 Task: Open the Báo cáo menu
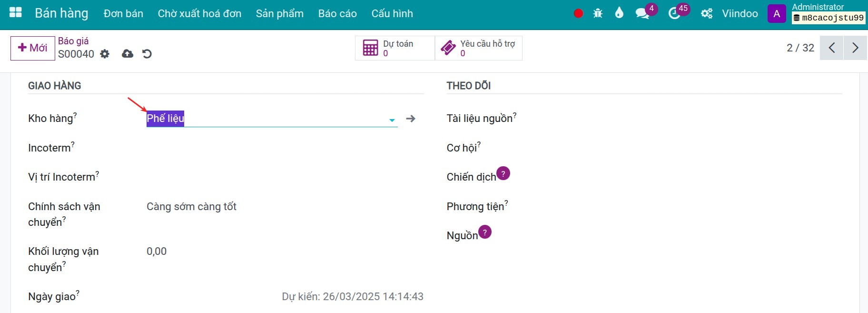coord(337,13)
